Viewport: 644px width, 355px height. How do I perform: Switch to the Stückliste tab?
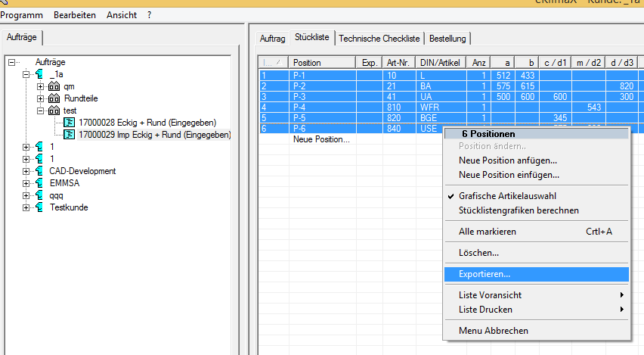[311, 37]
